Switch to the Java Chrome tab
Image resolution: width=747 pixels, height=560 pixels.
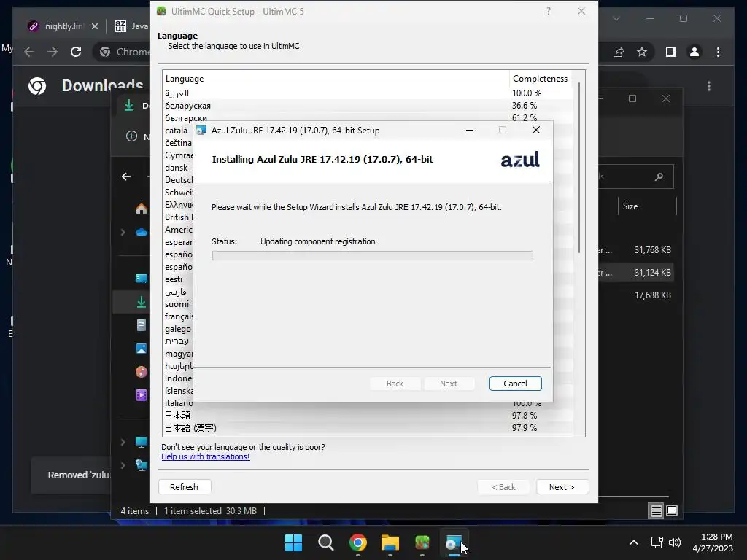[131, 26]
